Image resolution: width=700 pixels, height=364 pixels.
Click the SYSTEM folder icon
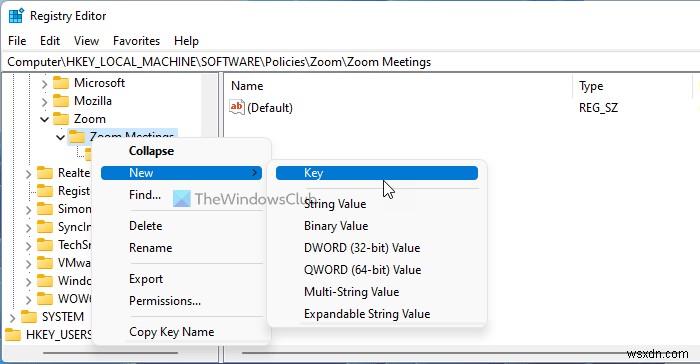(29, 317)
